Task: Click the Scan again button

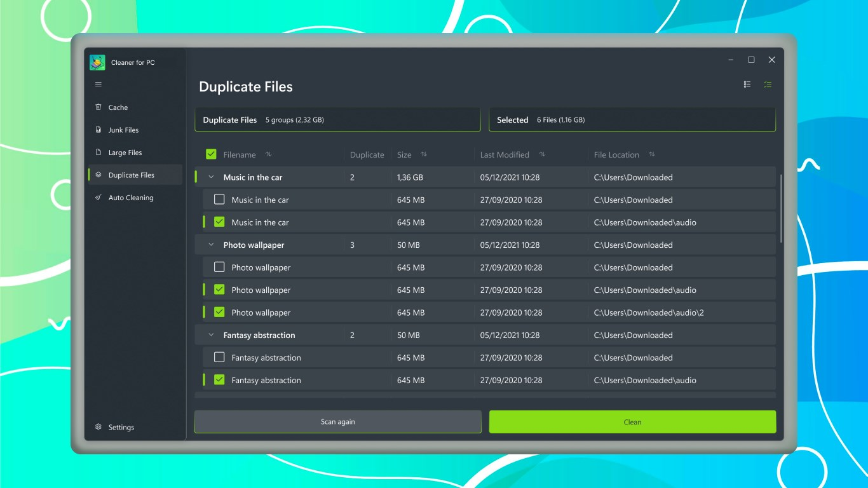Action: pyautogui.click(x=337, y=421)
